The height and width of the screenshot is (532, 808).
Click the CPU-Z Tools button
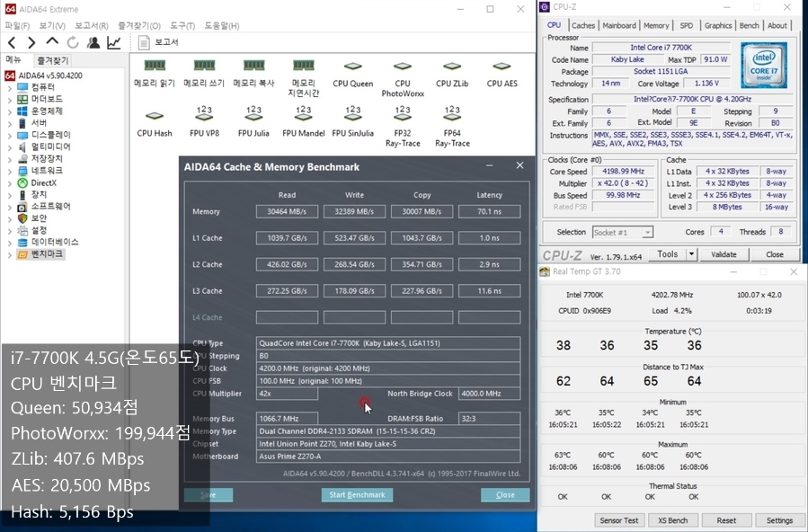pos(667,254)
